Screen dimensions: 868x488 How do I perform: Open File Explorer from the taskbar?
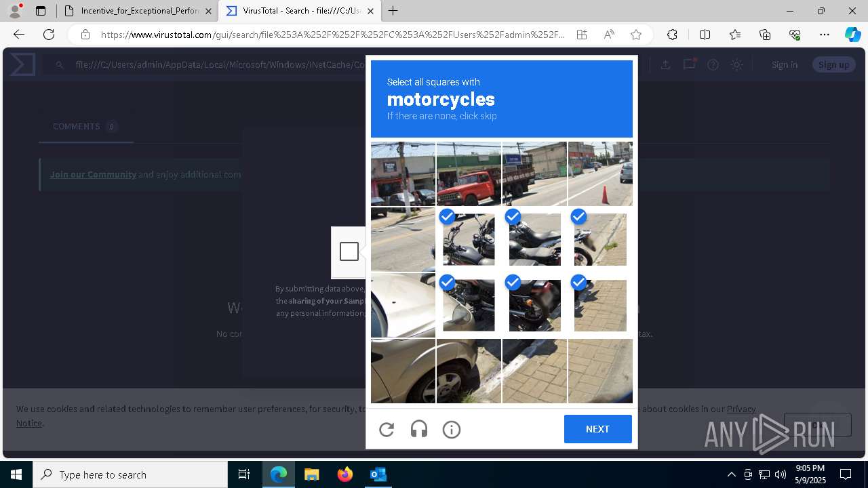[x=311, y=474]
